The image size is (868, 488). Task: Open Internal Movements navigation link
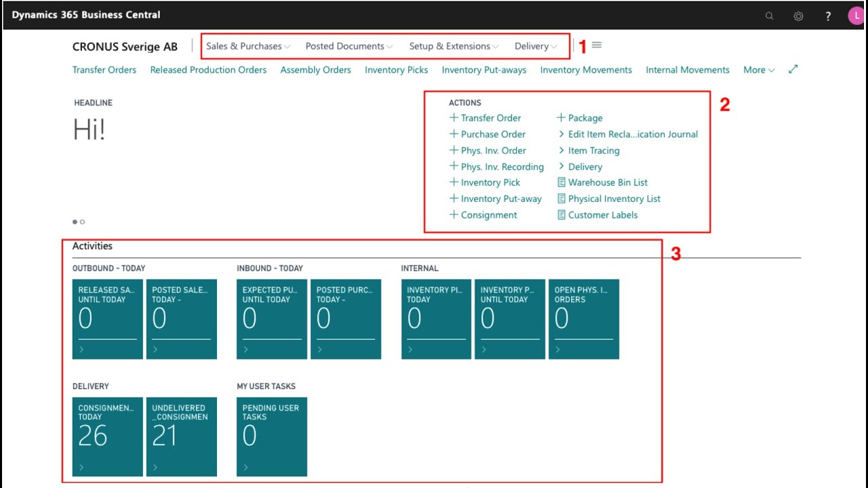(x=688, y=70)
